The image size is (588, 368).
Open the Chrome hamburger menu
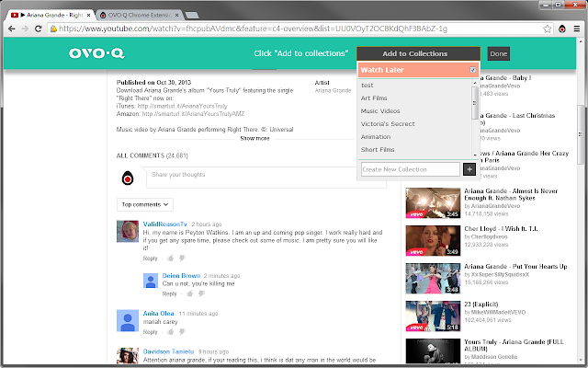[577, 29]
